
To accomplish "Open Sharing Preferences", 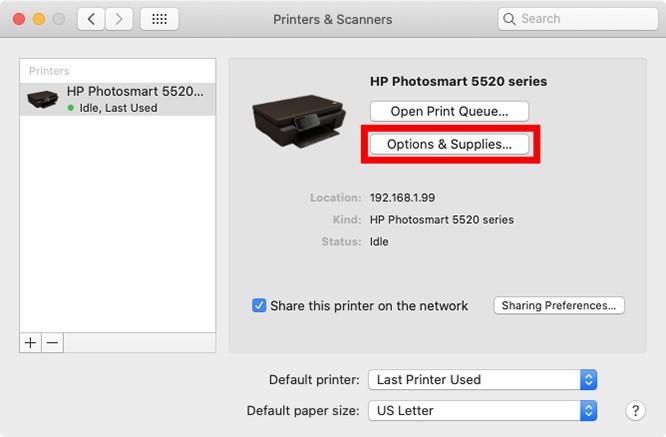I will pos(559,305).
